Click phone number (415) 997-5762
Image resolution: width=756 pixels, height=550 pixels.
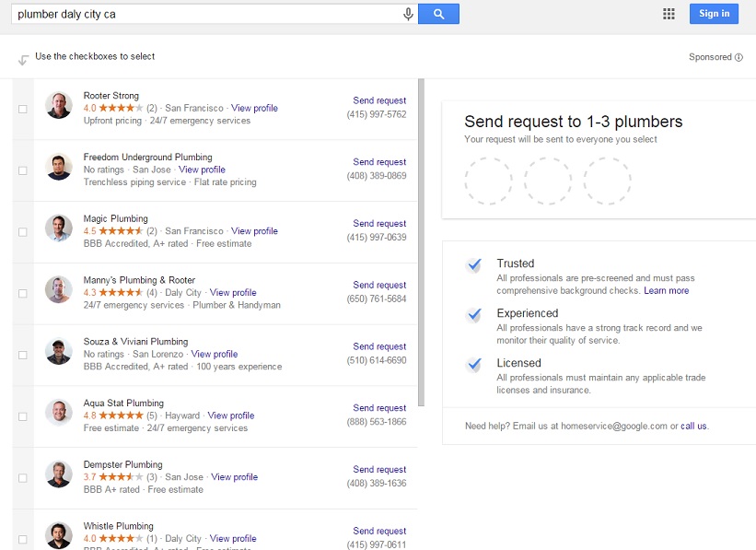pos(377,114)
